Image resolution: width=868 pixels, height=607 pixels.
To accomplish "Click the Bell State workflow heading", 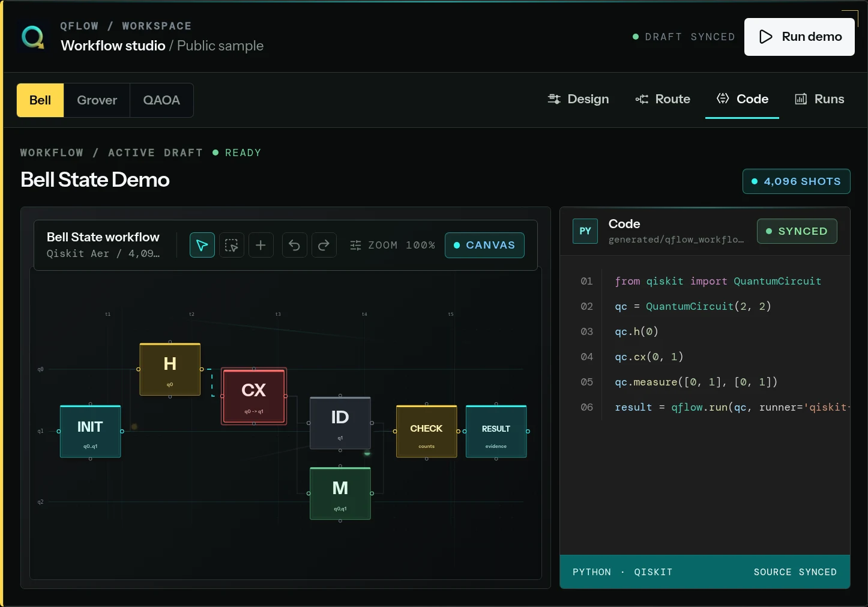I will pyautogui.click(x=103, y=237).
